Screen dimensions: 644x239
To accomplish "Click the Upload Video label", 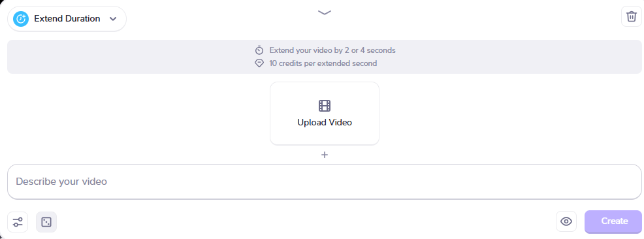I will (325, 122).
